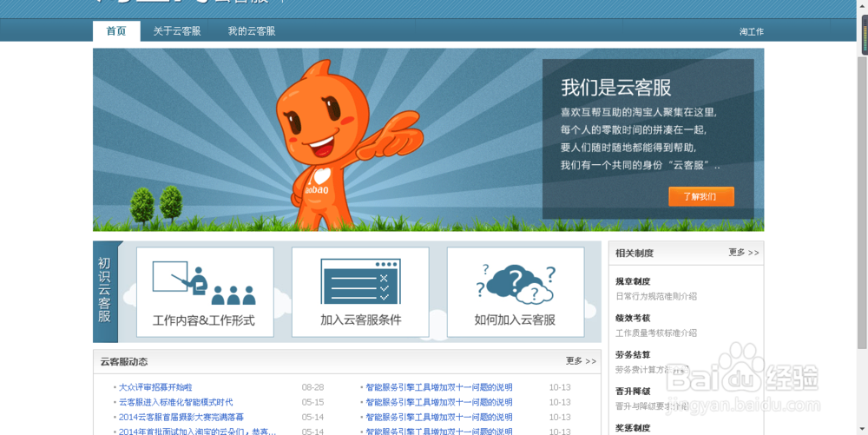Screen dimensions: 868x435
Task: Click the question-mark clouds icon
Action: coord(516,283)
